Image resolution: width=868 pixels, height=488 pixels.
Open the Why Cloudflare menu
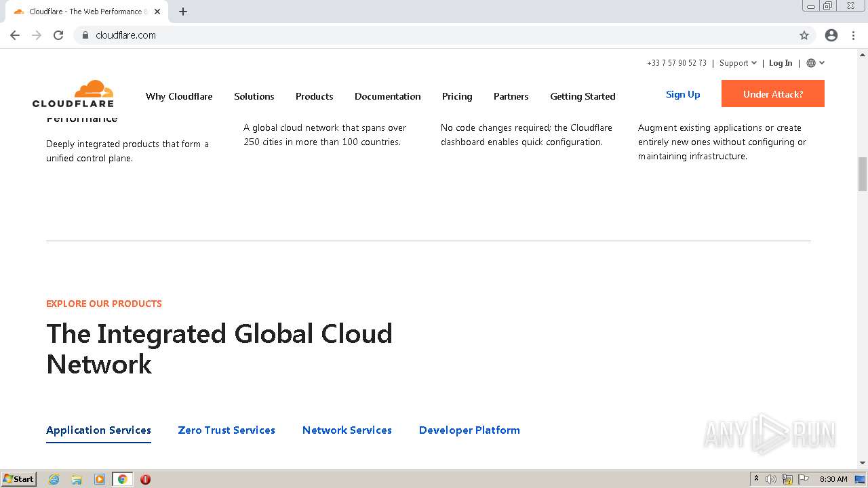coord(179,96)
